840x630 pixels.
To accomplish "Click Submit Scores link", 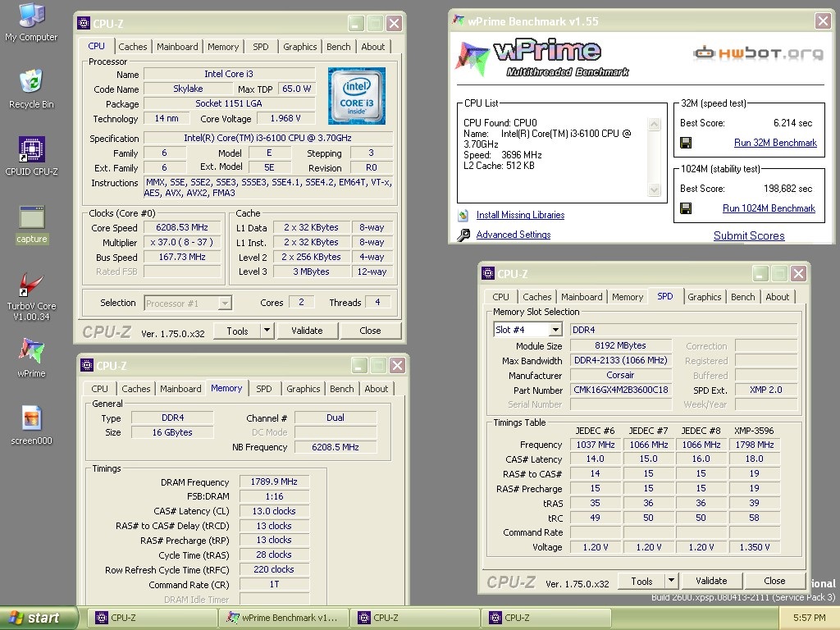I will (749, 235).
